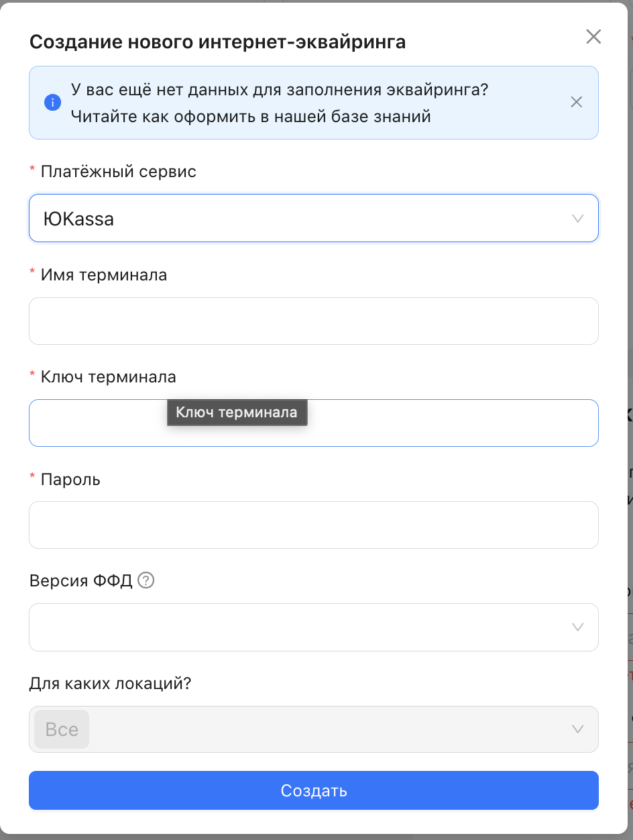Click the Все tag in locations field

[62, 729]
